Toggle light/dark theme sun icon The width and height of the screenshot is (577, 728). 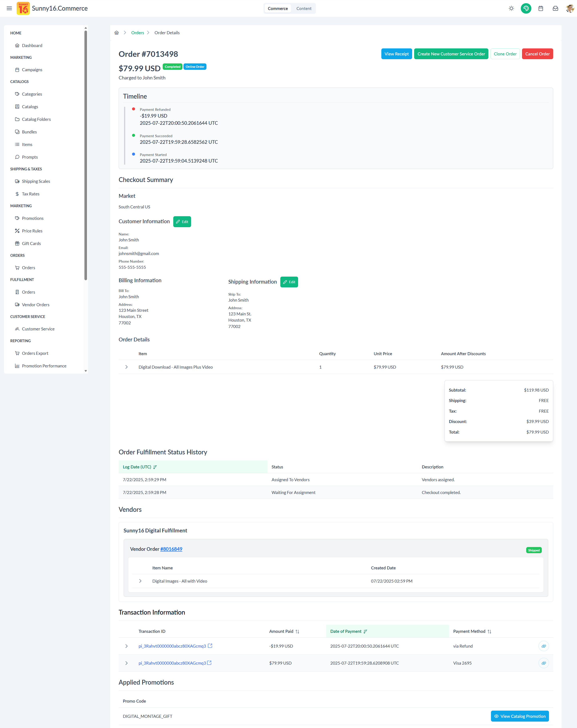click(511, 8)
